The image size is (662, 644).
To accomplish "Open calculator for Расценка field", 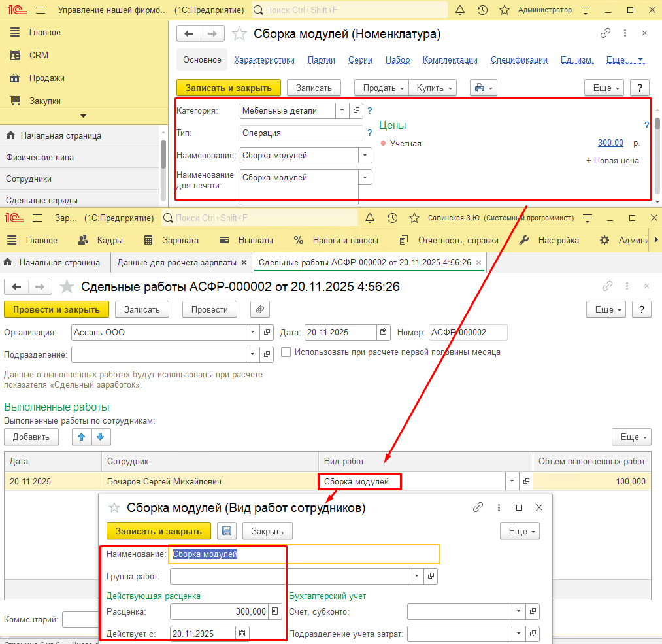I will tap(275, 612).
